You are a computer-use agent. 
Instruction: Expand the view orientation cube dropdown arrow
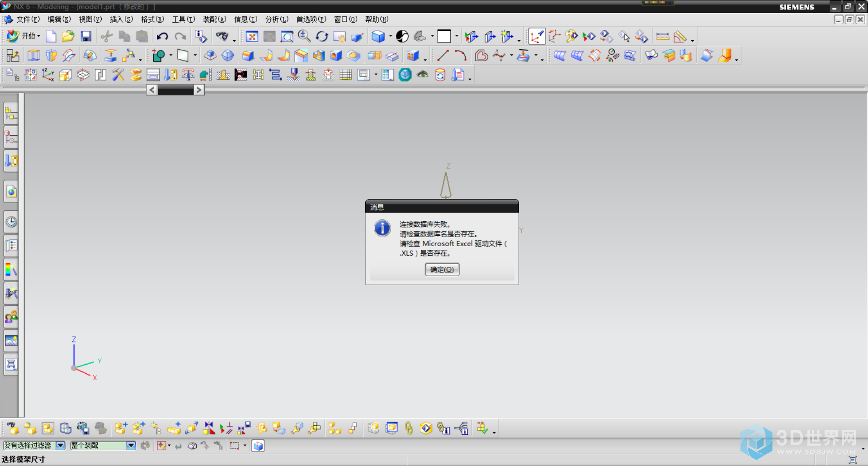click(x=390, y=36)
